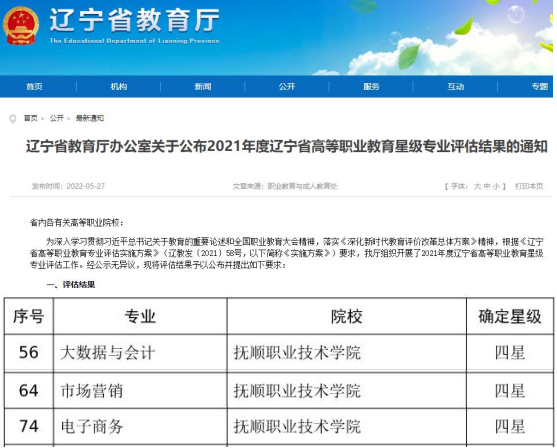Set font size to 中
557x448 pixels.
coord(487,186)
